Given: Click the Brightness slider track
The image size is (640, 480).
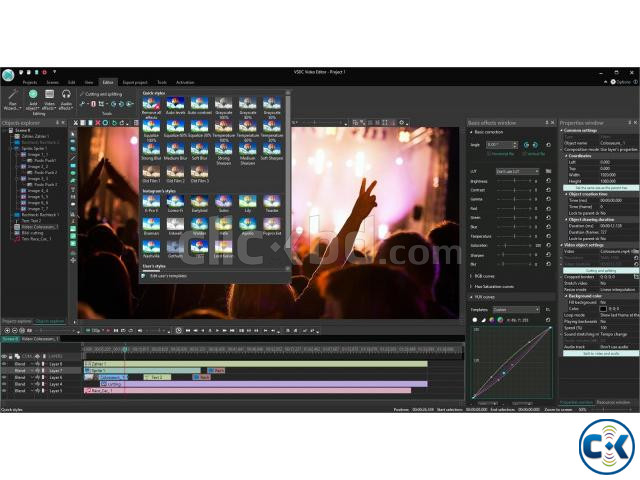Looking at the screenshot, I should point(514,180).
